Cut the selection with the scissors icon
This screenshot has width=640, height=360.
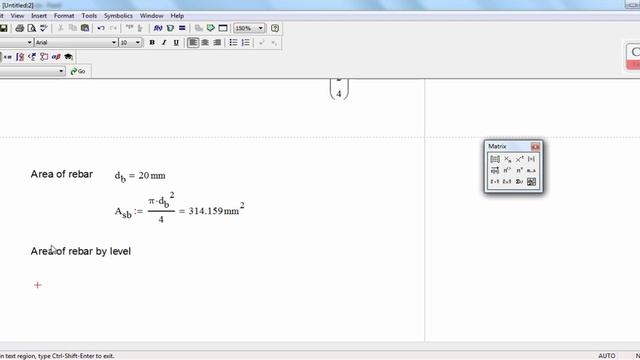click(x=60, y=28)
